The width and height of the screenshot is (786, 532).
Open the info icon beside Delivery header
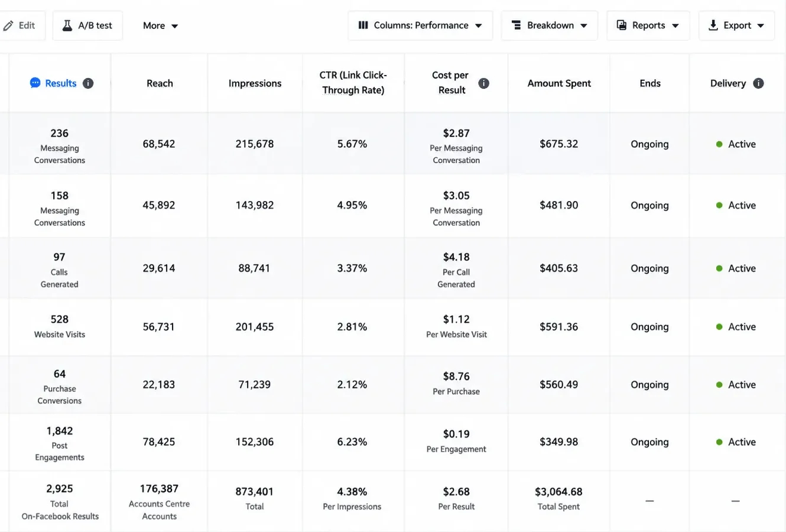(759, 83)
